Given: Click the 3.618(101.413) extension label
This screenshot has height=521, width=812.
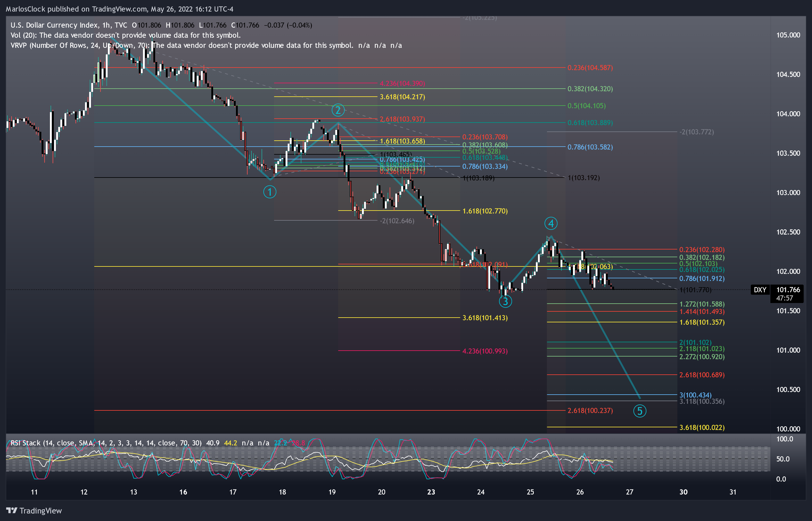Looking at the screenshot, I should [x=485, y=318].
